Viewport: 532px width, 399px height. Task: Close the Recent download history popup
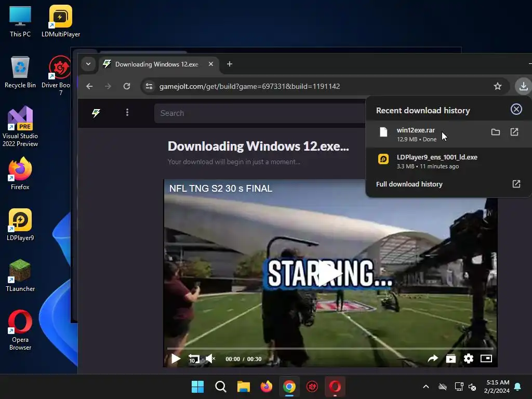tap(516, 109)
